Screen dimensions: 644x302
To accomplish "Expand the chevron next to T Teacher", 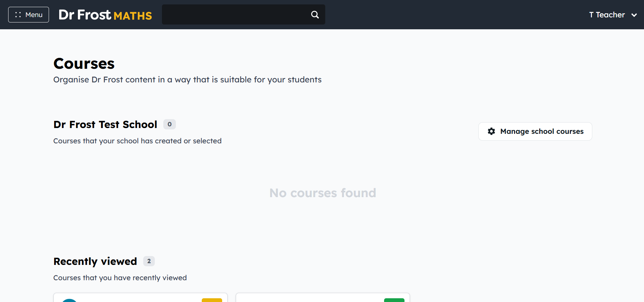I will [634, 15].
